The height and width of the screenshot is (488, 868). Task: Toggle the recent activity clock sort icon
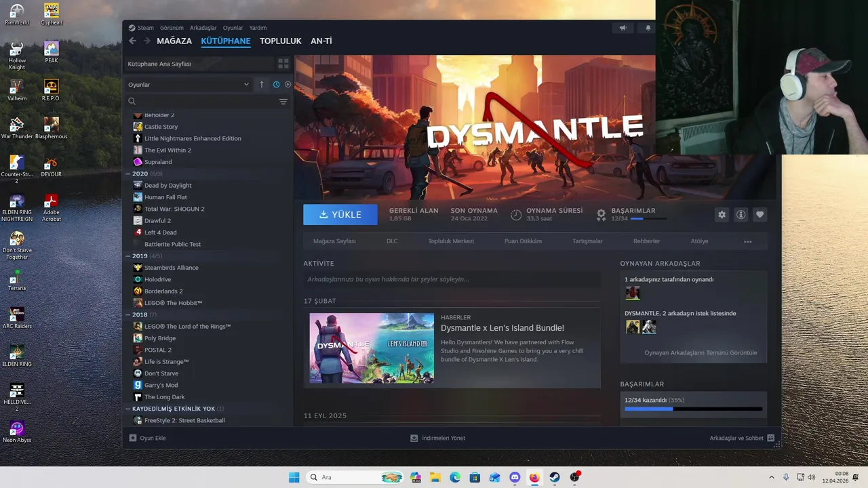[276, 85]
